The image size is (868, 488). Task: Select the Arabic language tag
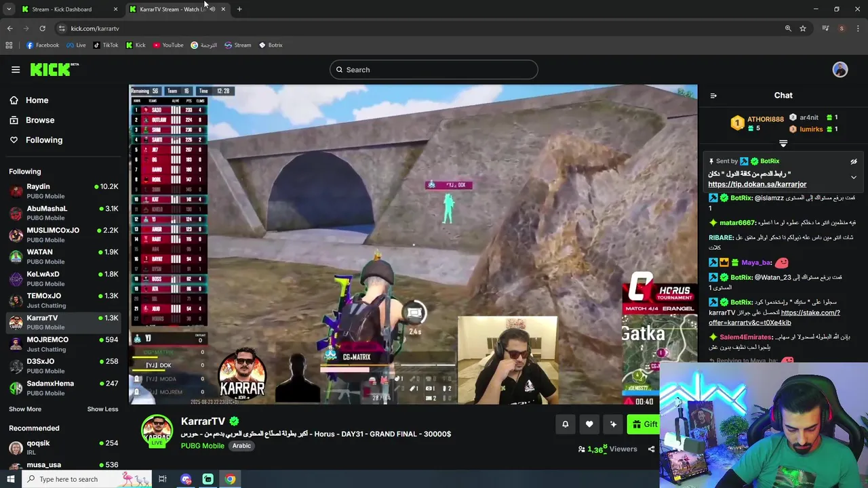(x=241, y=445)
